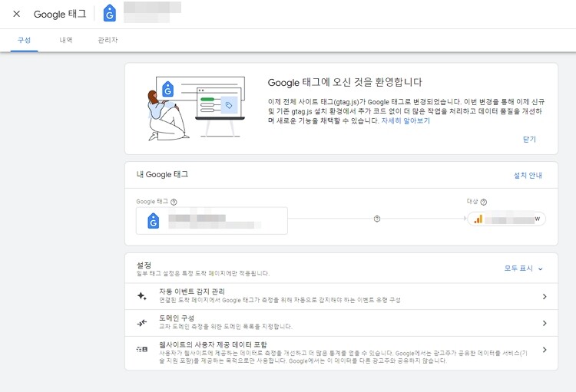Click sparkle icon for 자동 이벤트 감지 관리
This screenshot has width=576, height=392.
coord(142,296)
